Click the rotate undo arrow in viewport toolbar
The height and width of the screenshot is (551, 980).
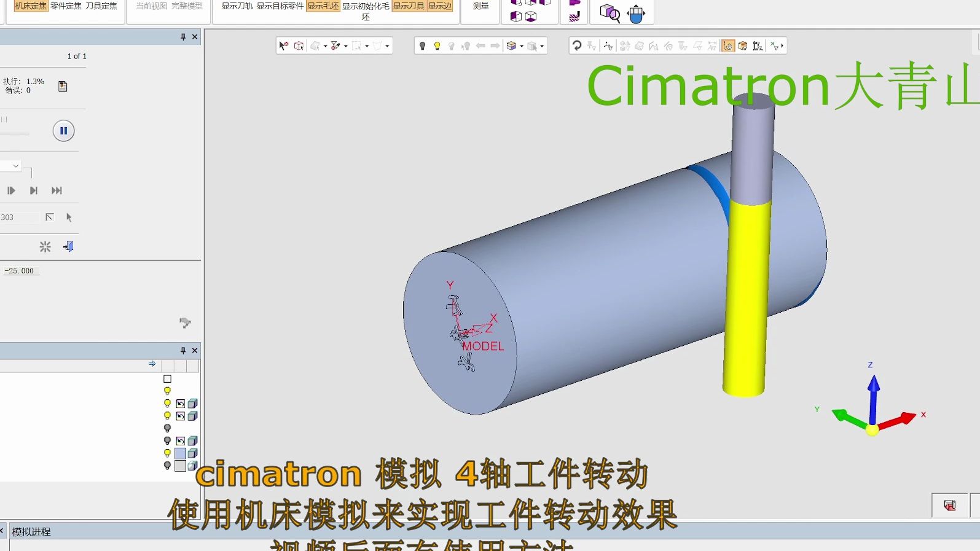coord(577,46)
